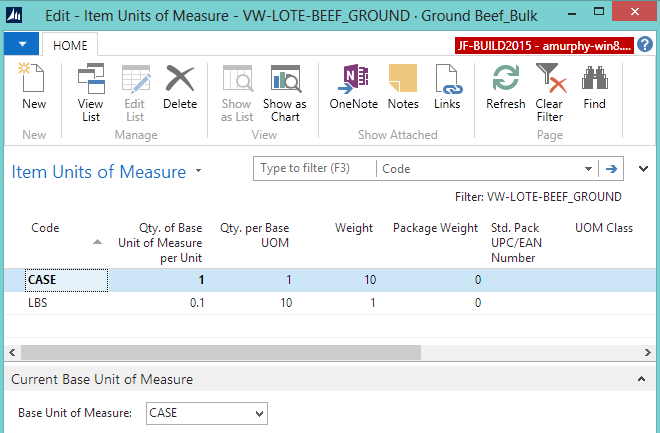
Task: Open View List in ribbon
Action: pyautogui.click(x=90, y=93)
